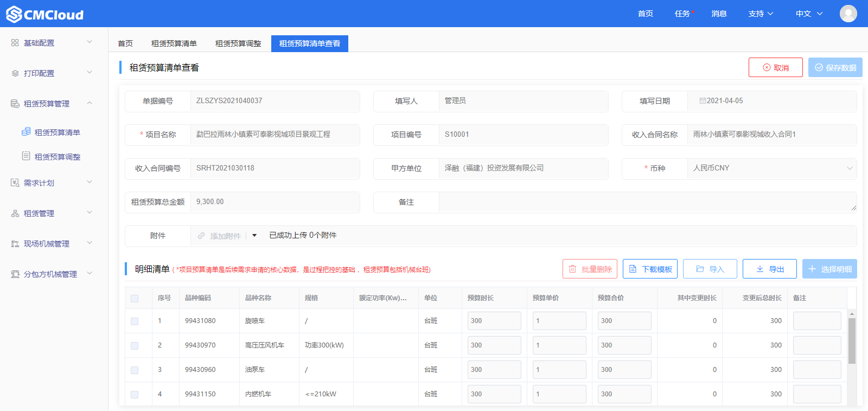Click the 规格 cell 功率300(kW)
The image size is (868, 411).
coord(324,345)
